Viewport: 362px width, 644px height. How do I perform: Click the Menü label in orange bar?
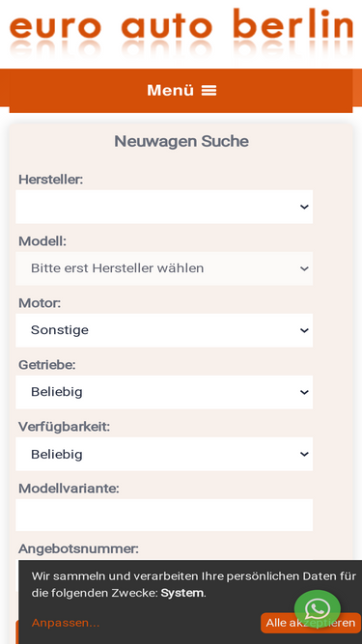coord(170,91)
